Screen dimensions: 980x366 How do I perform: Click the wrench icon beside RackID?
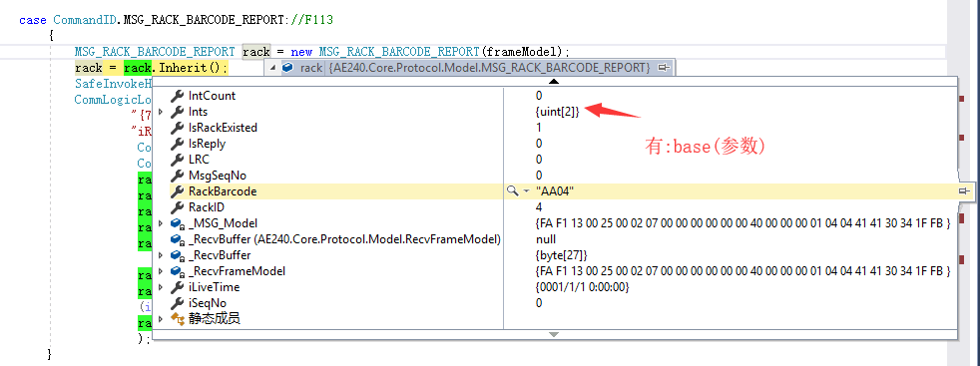pyautogui.click(x=177, y=207)
